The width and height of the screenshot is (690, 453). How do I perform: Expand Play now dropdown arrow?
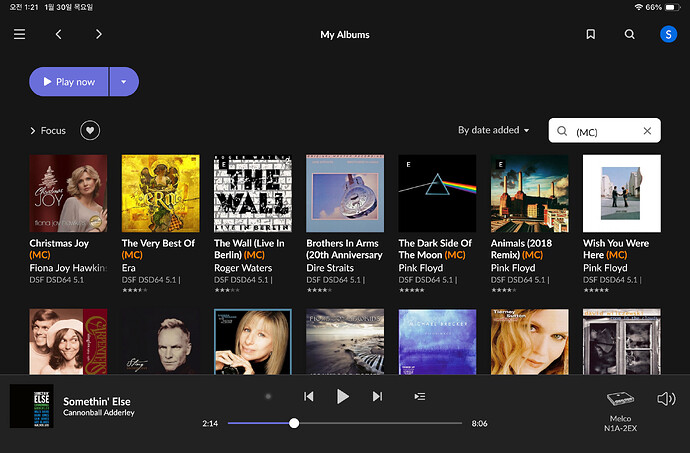coord(124,81)
